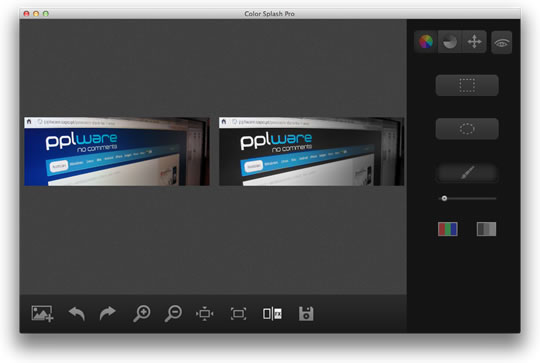Viewport: 540px width, 363px height.
Task: Close the Color Splash Pro window
Action: (26, 14)
